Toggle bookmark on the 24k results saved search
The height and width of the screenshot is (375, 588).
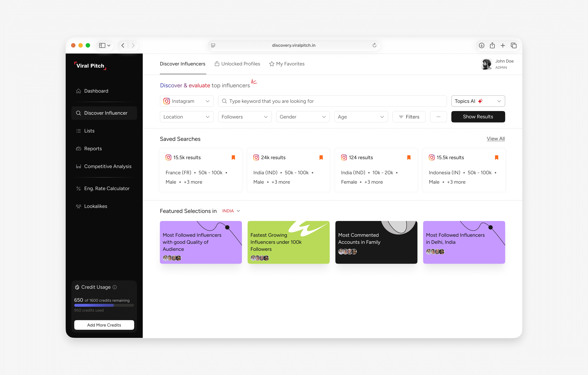pyautogui.click(x=321, y=157)
